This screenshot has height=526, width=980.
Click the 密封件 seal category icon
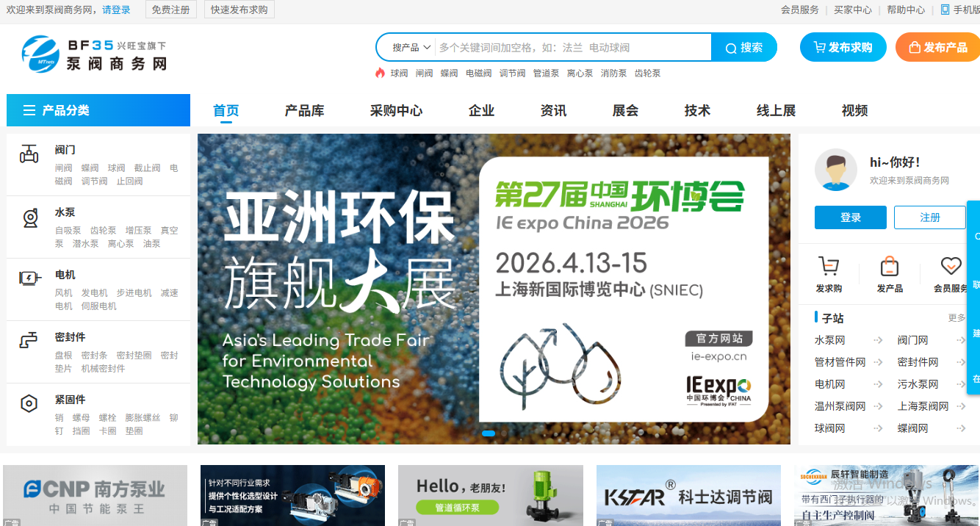[x=29, y=339]
